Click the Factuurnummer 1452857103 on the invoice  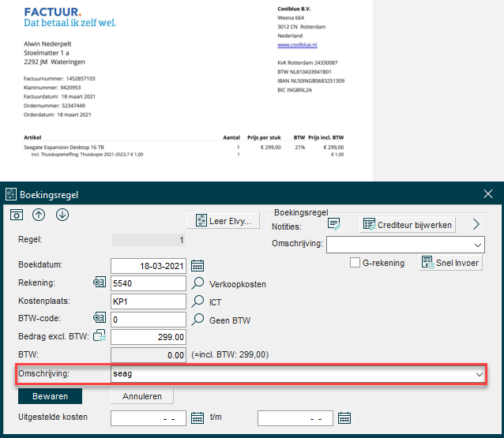59,78
